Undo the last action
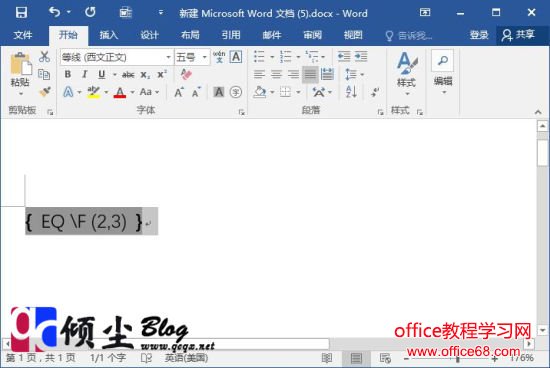The width and height of the screenshot is (550, 368). point(54,12)
